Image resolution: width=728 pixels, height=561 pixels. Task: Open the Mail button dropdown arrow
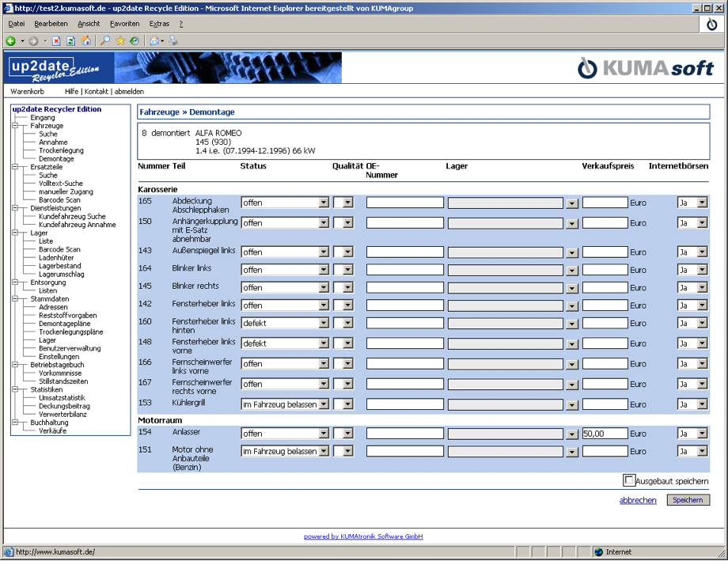click(162, 41)
